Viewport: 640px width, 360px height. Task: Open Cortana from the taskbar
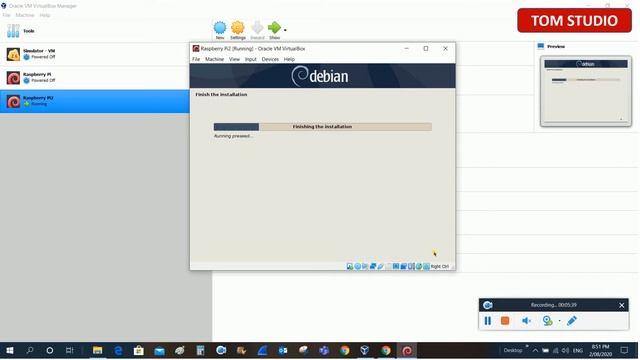click(x=49, y=351)
